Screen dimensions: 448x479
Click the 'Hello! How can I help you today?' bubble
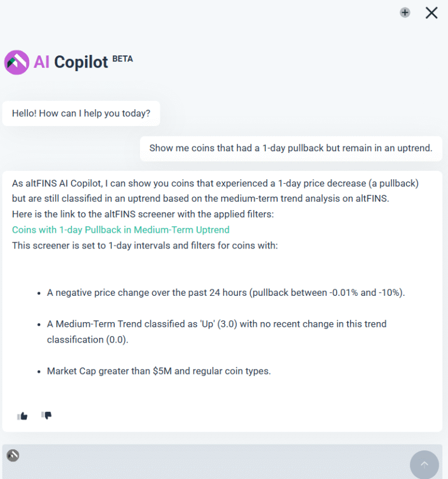pyautogui.click(x=80, y=113)
